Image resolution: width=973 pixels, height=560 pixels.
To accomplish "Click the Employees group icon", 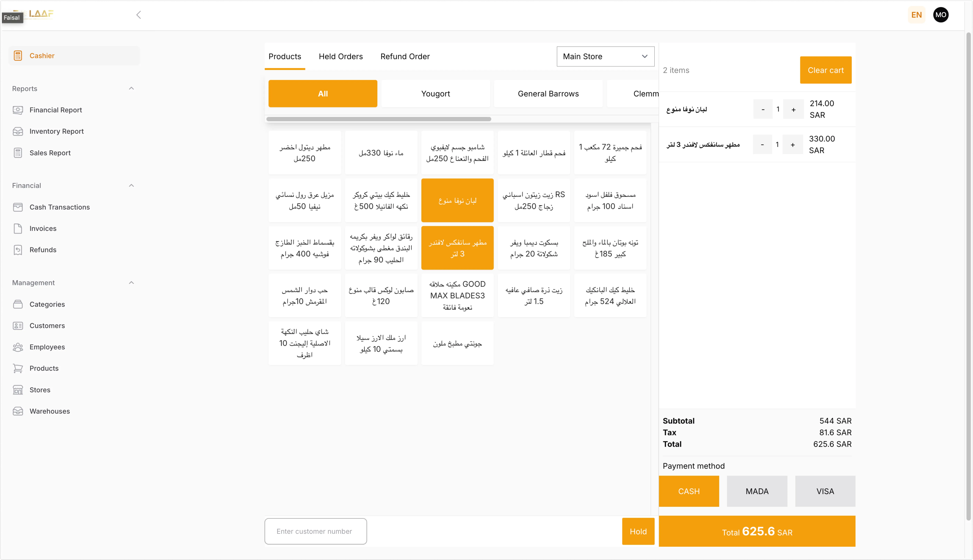I will tap(18, 347).
